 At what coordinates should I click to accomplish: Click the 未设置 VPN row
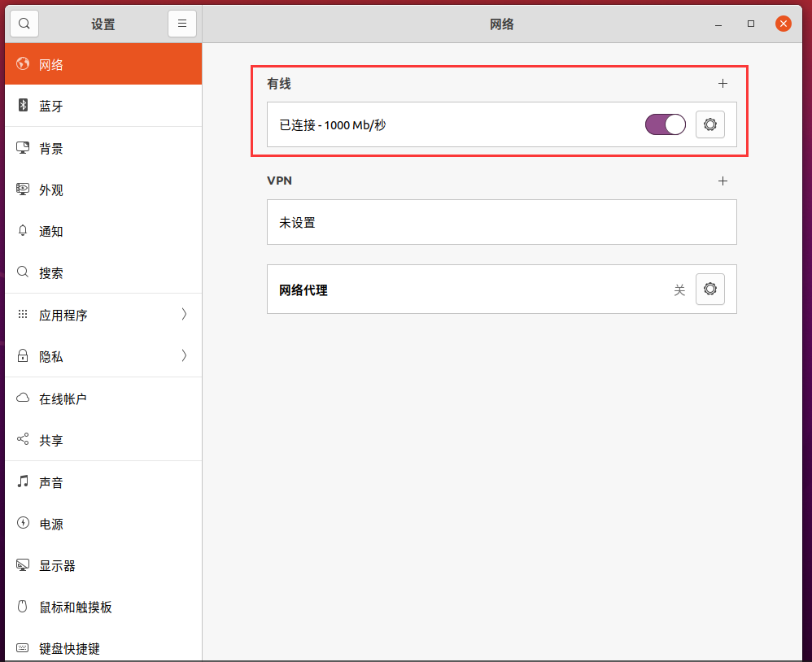(x=501, y=221)
